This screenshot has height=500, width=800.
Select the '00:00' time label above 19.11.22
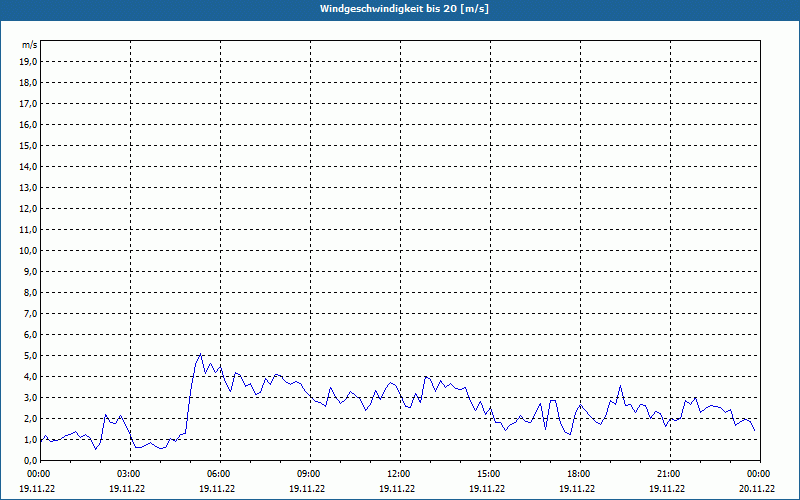[39, 474]
